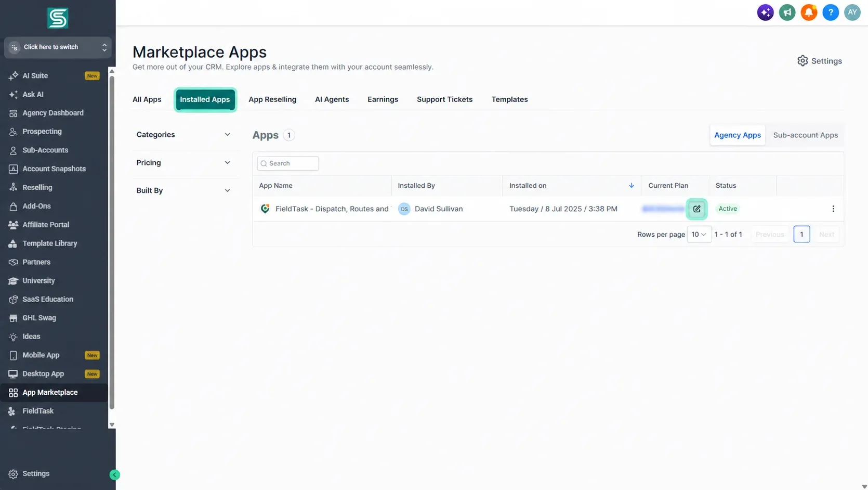
Task: Open Account Snapshots in the sidebar
Action: coord(54,169)
